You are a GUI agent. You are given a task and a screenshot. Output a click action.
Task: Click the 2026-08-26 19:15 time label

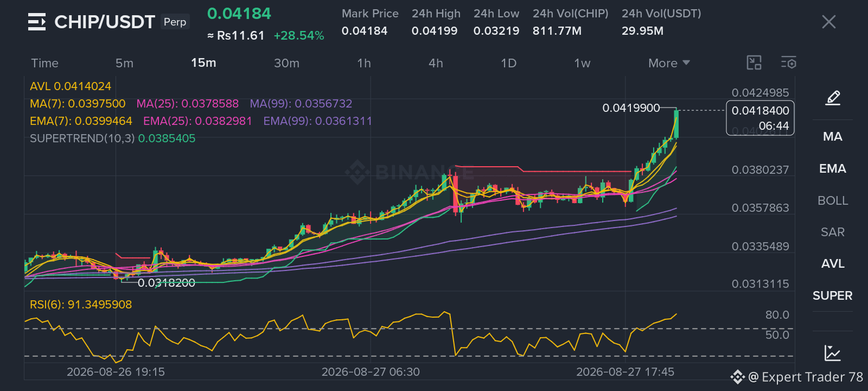tap(116, 372)
